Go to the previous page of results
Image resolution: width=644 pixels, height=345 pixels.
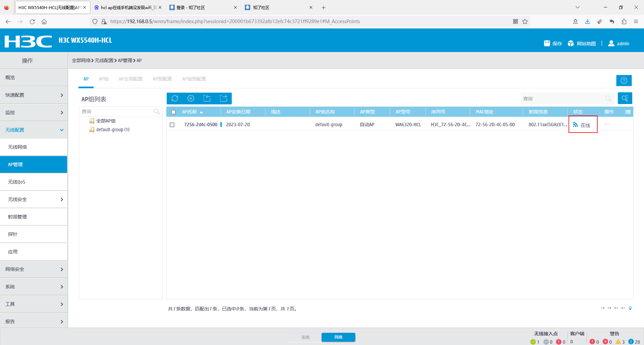[x=609, y=308]
